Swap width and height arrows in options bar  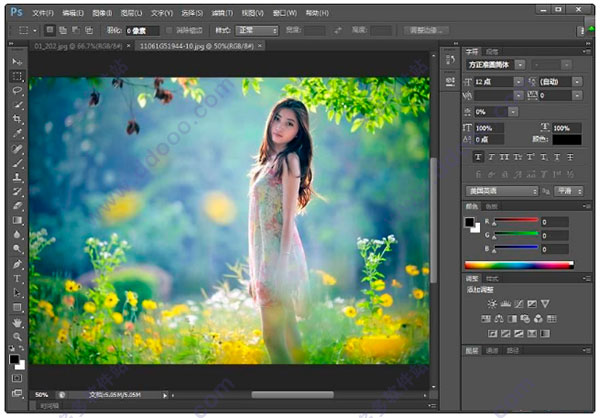pyautogui.click(x=338, y=30)
